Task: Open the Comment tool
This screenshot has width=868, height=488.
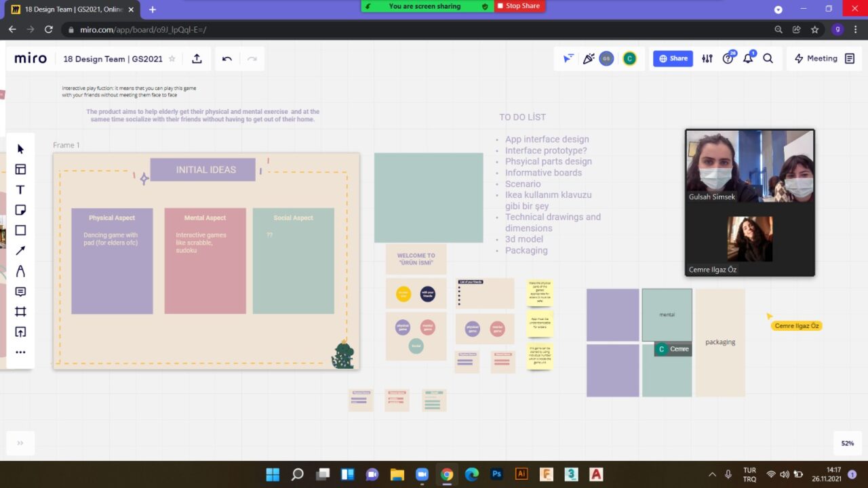Action: click(x=20, y=291)
